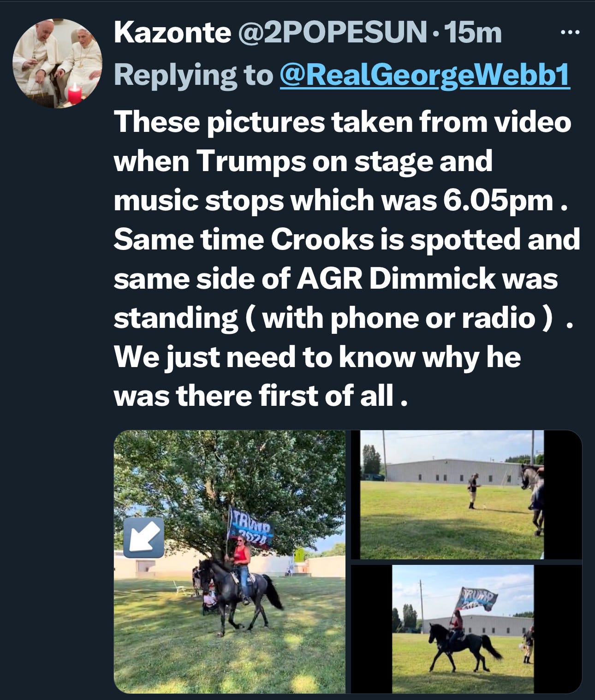Image resolution: width=595 pixels, height=700 pixels.
Task: Select the @2POPESUN handle
Action: (x=332, y=32)
